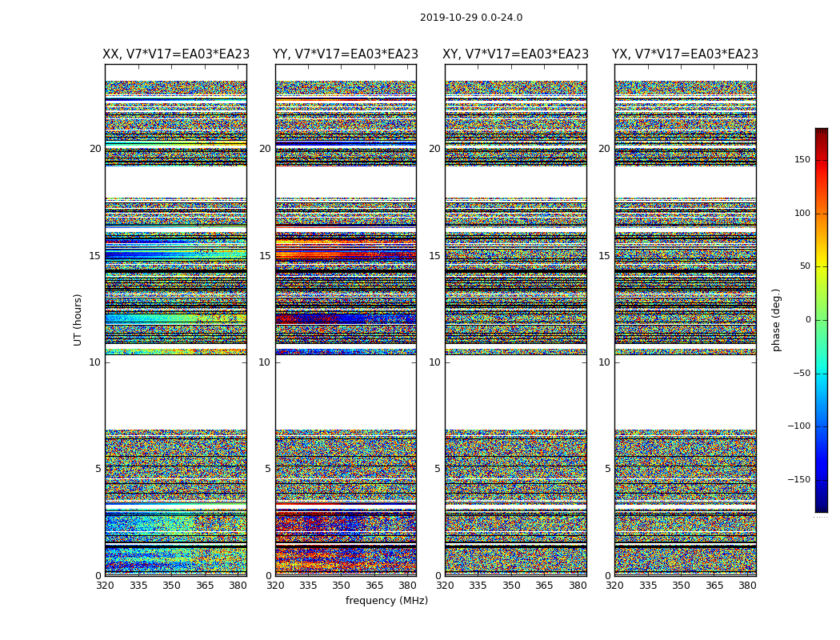The image size is (840, 640).
Task: Click the 5 hour tick of XY panel
Action: click(438, 469)
